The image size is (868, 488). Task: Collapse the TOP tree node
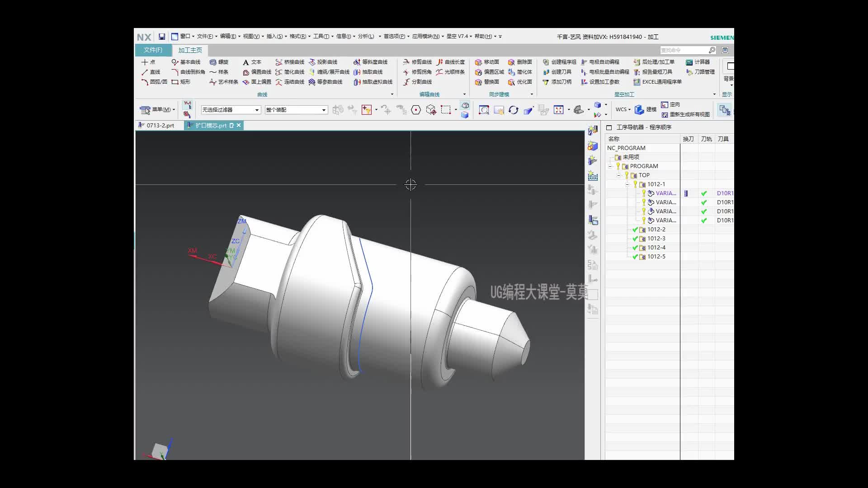618,175
